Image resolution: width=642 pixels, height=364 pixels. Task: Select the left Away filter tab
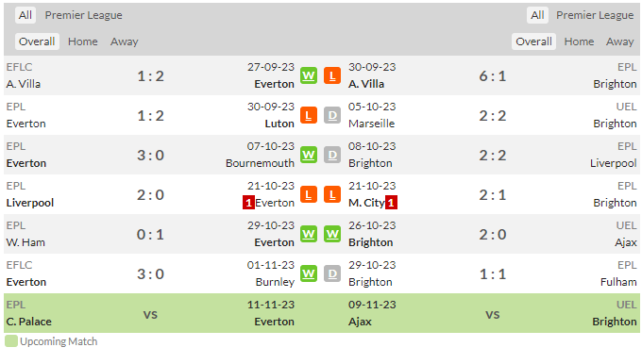pyautogui.click(x=124, y=41)
